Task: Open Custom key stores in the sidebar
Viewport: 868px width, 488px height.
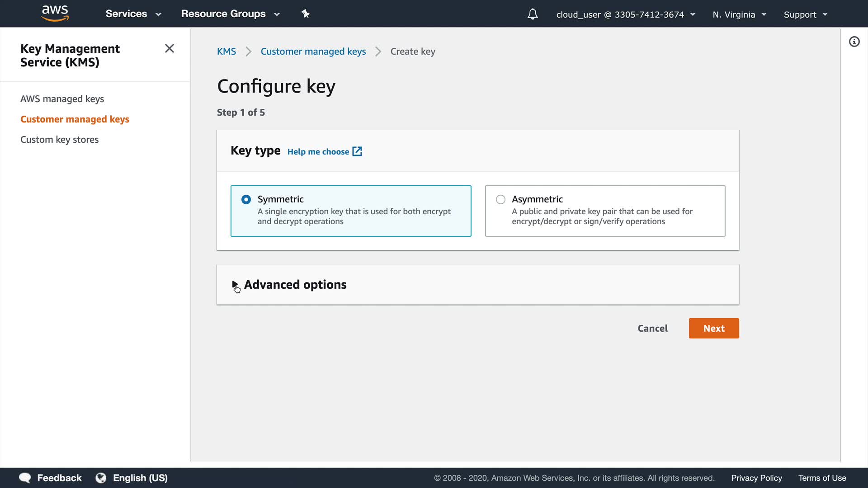Action: click(59, 140)
